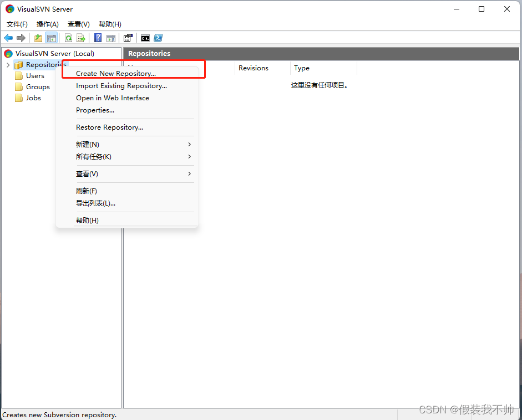Open the 文件(F) menu
The image size is (522, 420).
pyautogui.click(x=17, y=24)
